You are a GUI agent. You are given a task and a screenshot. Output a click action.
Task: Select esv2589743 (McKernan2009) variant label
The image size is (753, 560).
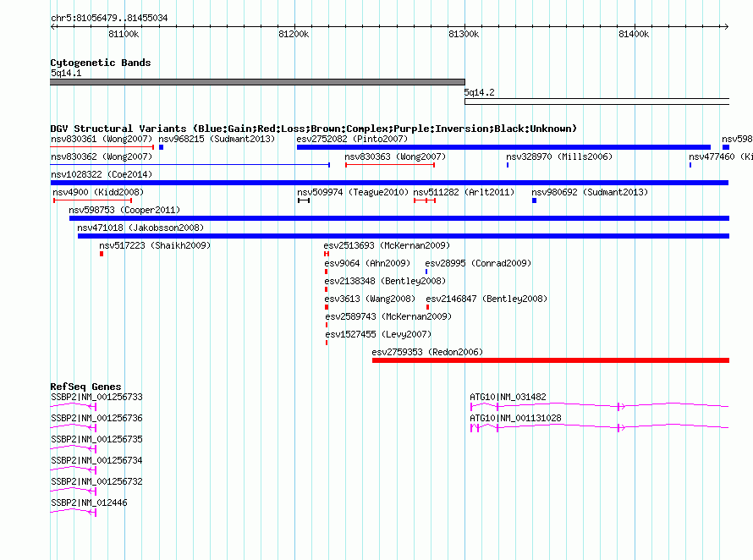[388, 316]
